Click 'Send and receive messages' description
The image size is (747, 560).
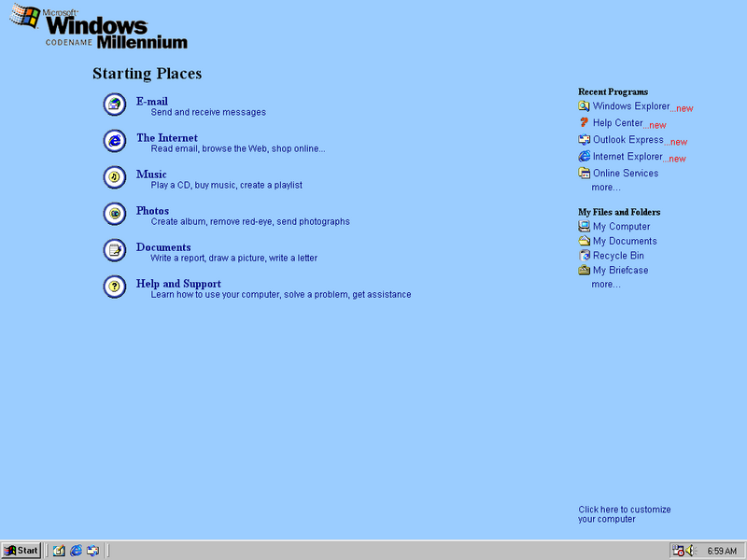click(x=208, y=112)
